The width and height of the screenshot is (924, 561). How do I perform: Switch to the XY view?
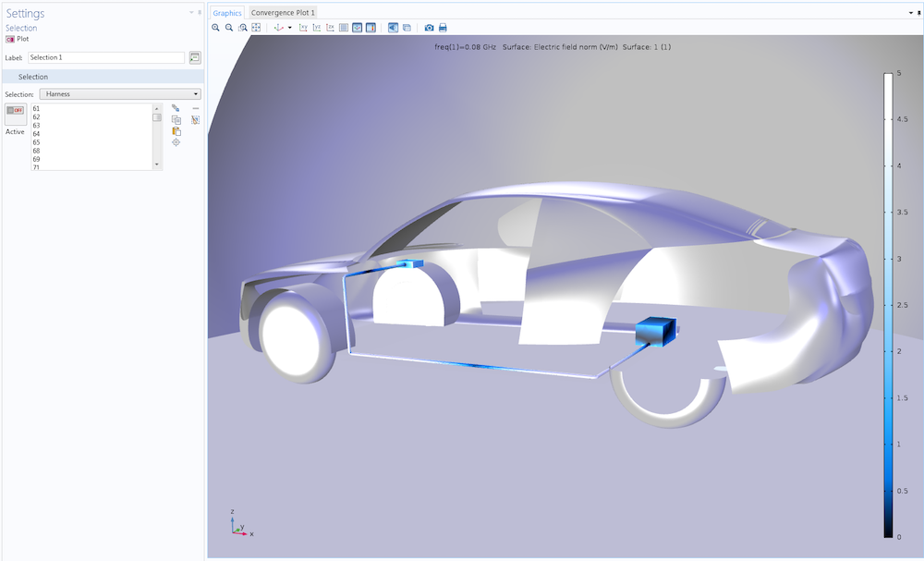(303, 28)
